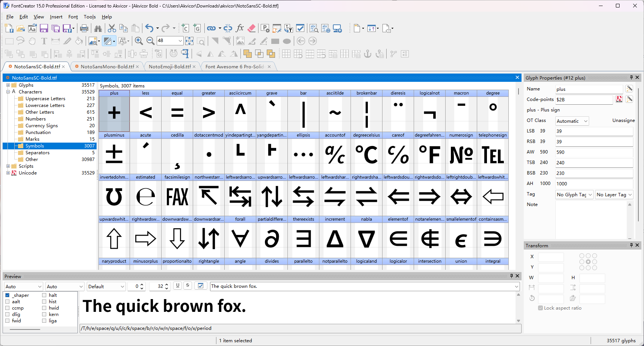Click the LSB value input field
The height and width of the screenshot is (346, 644).
point(594,131)
